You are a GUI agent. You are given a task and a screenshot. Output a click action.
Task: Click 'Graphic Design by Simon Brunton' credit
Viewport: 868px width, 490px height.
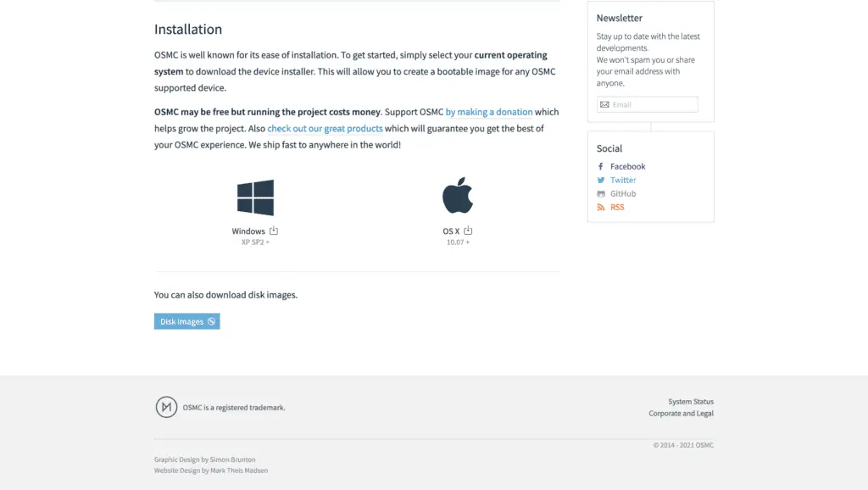click(x=205, y=459)
